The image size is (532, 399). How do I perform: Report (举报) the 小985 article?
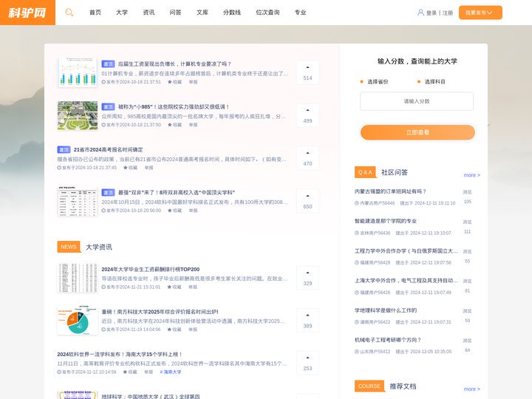click(x=193, y=125)
